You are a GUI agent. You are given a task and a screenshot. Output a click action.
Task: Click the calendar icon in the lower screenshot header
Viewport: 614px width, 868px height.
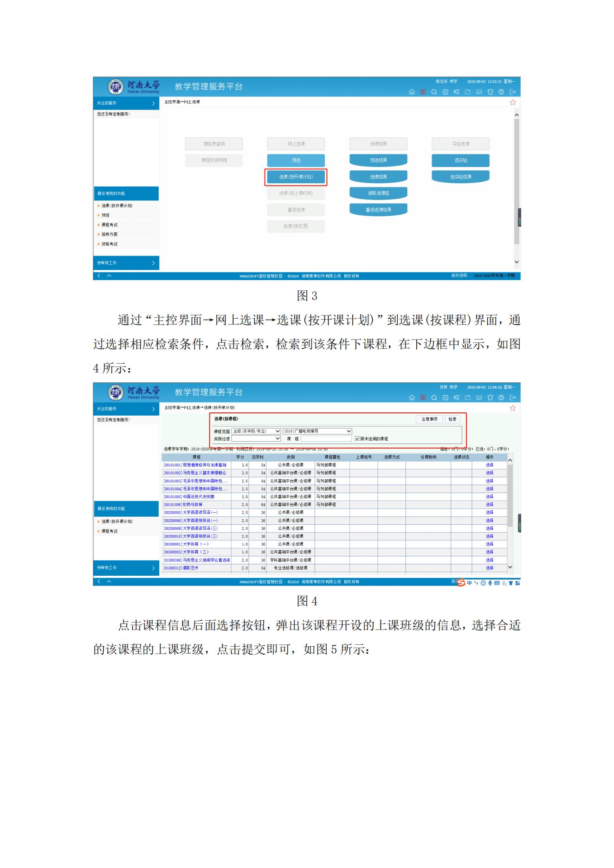point(445,398)
